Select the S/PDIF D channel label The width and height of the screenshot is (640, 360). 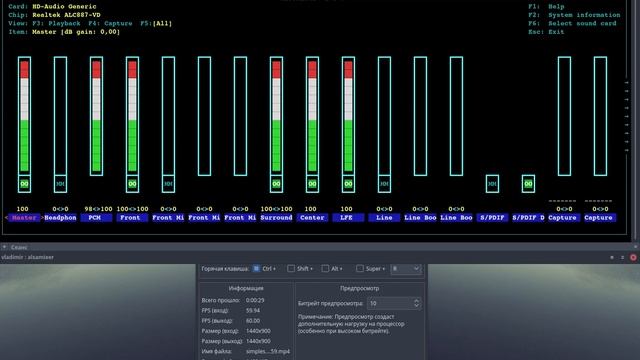(x=528, y=218)
